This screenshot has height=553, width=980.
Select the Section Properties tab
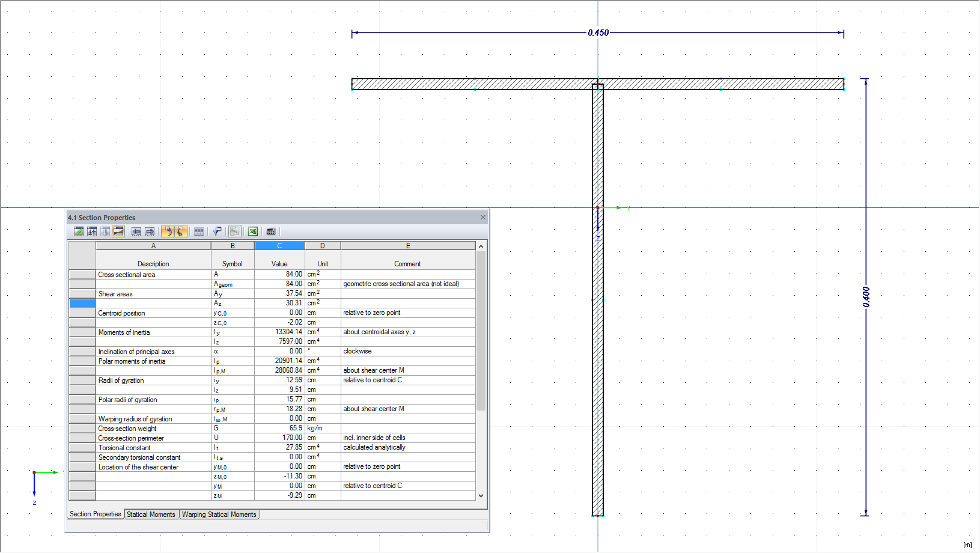pyautogui.click(x=95, y=515)
